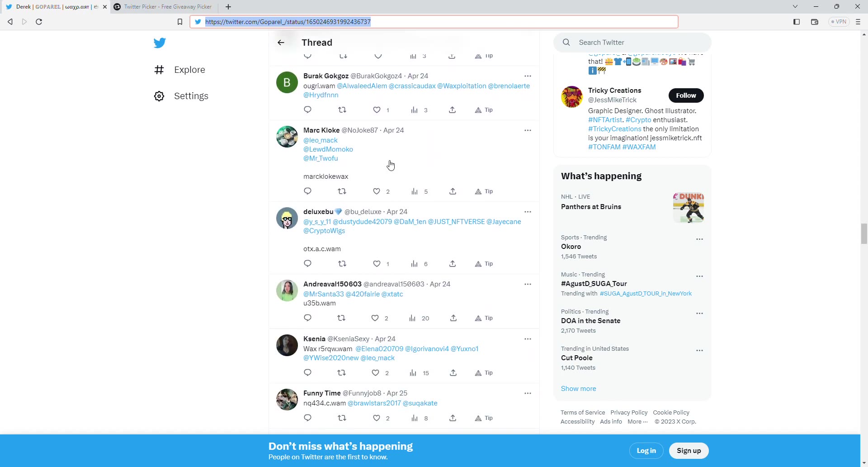868x467 pixels.
Task: Switch to the Twitter Picker tab
Action: click(x=163, y=7)
